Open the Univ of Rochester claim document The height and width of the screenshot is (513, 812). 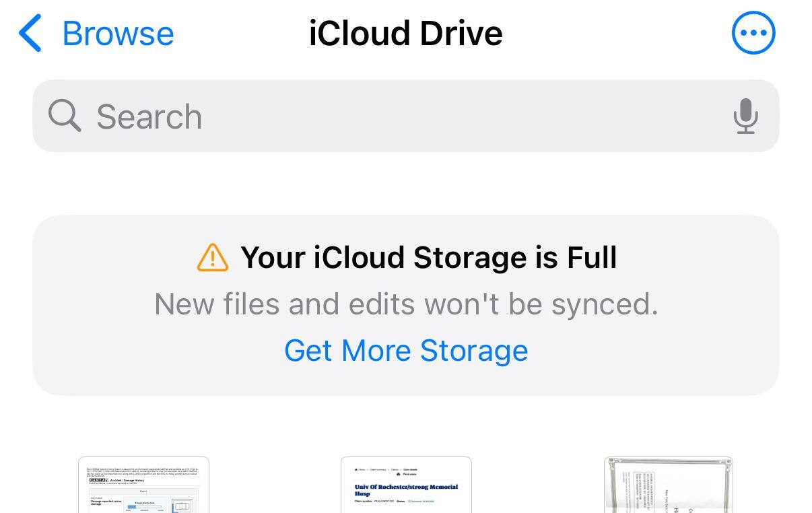click(x=406, y=485)
